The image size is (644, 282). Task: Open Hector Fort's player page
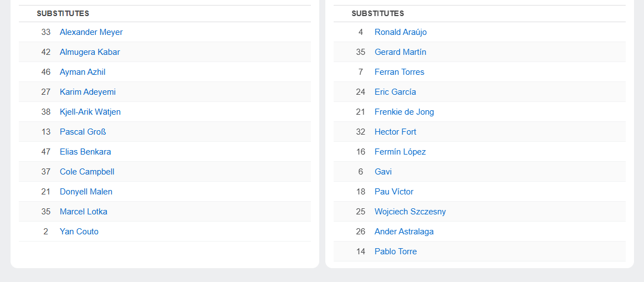pyautogui.click(x=395, y=132)
